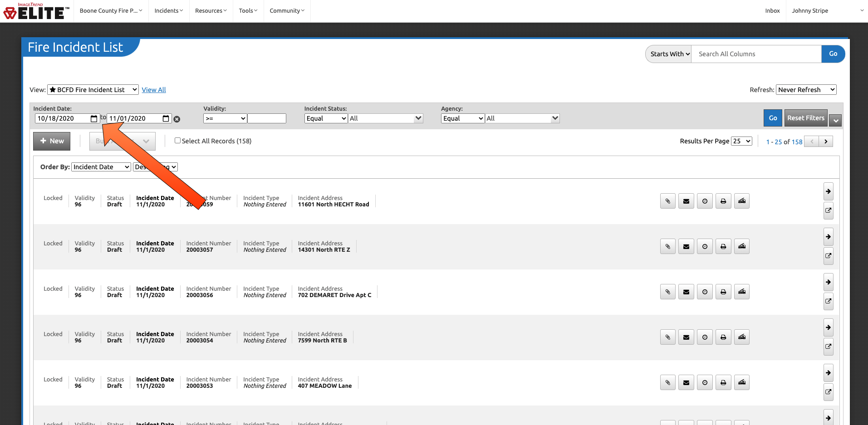Click the clock history icon for incident 20003056
The width and height of the screenshot is (868, 425).
pyautogui.click(x=705, y=292)
